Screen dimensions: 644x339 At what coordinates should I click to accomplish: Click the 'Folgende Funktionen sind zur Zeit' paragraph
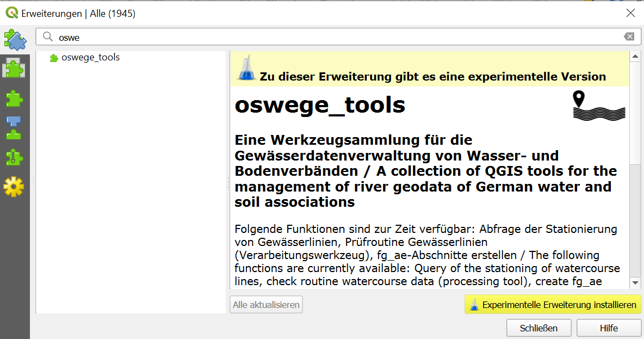pos(427,255)
